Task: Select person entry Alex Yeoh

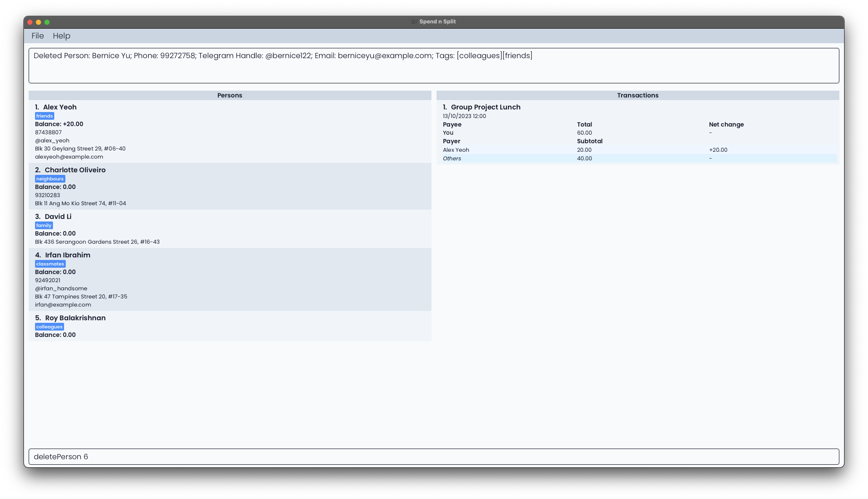Action: point(229,131)
